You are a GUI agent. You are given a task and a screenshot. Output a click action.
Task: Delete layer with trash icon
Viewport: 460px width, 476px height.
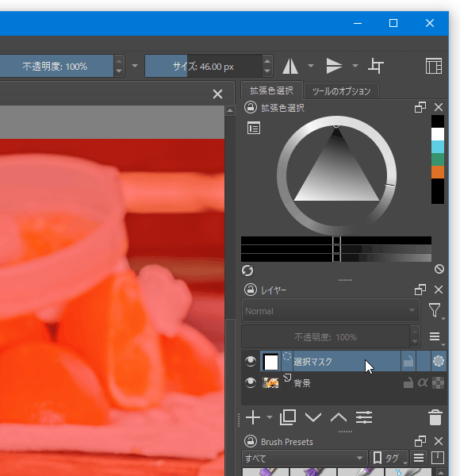coord(435,417)
